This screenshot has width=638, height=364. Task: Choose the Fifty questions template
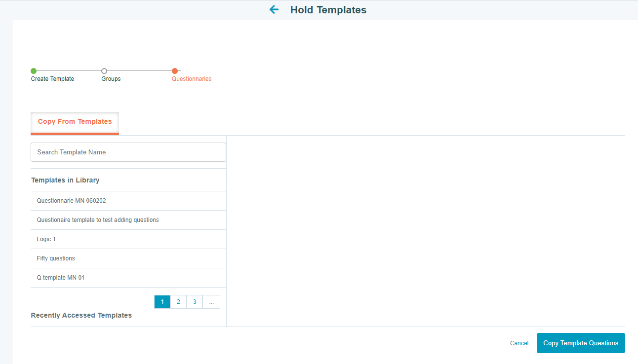click(x=128, y=258)
